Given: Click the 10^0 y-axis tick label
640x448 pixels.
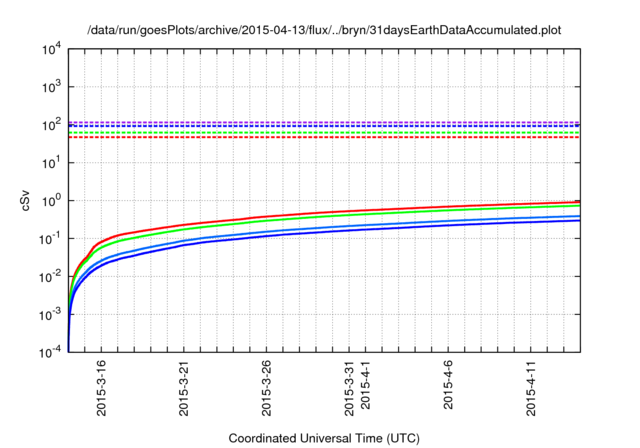Looking at the screenshot, I should (51, 201).
